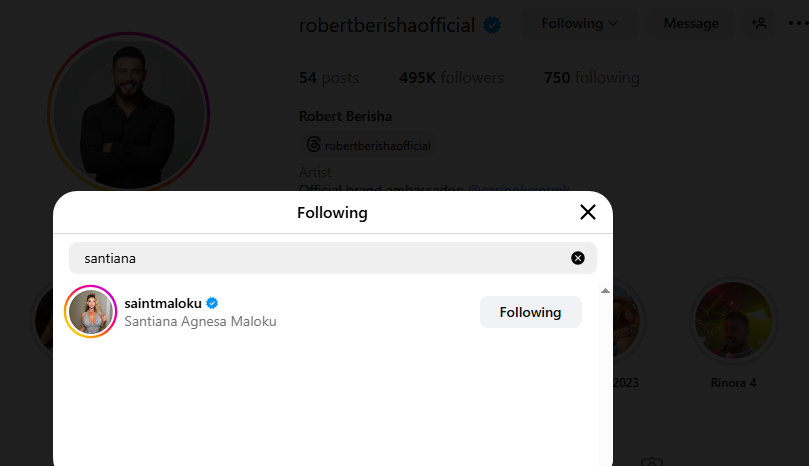Open the 'Rinora 4' story highlight
The image size is (809, 466).
point(734,320)
